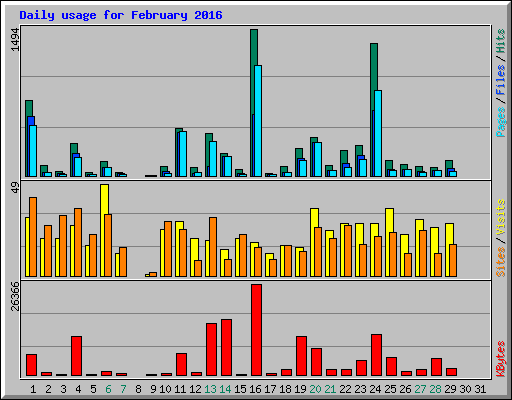Click day label 24 on the x-axis
Viewport: 512px width, 400px height.
tap(375, 389)
